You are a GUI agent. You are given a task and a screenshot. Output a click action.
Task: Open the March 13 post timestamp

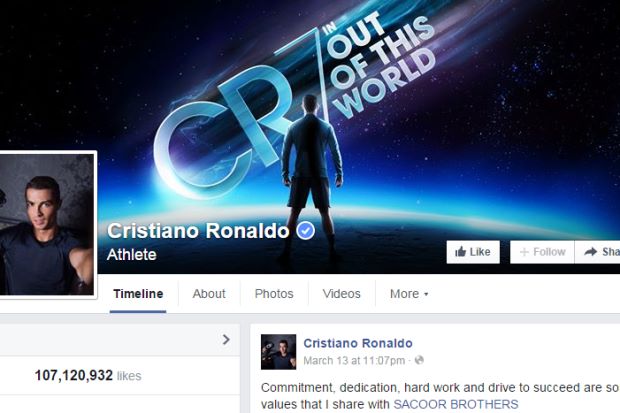pyautogui.click(x=354, y=361)
